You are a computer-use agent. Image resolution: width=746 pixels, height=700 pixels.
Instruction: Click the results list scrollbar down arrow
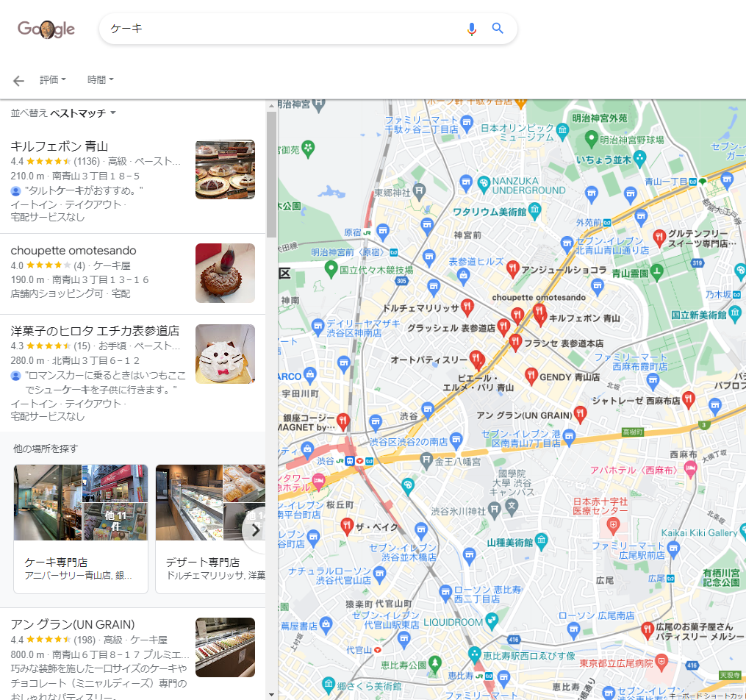pos(271,695)
